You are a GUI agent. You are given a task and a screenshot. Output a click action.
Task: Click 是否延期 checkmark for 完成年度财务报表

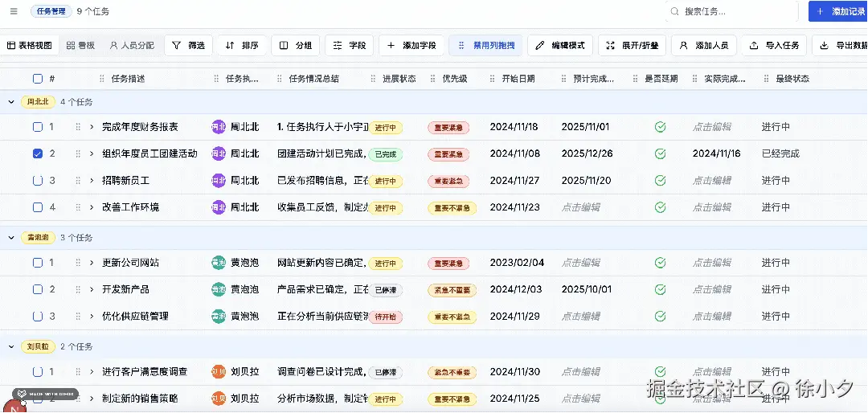point(660,127)
